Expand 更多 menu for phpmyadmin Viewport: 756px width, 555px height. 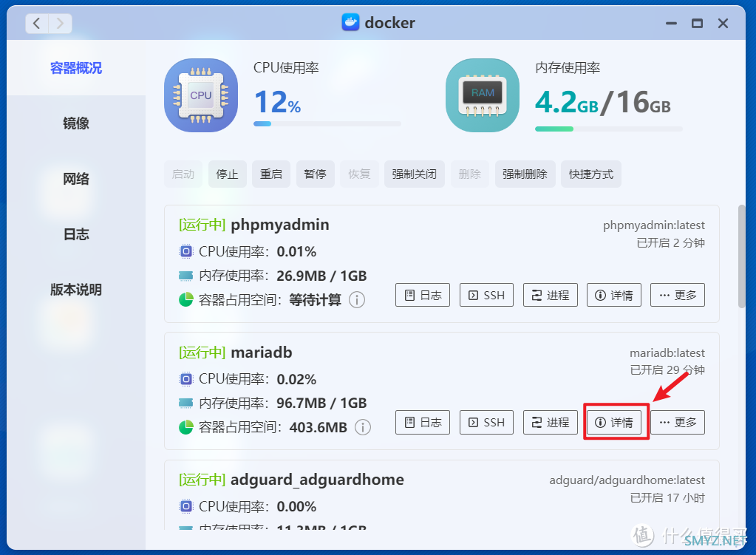tap(678, 295)
